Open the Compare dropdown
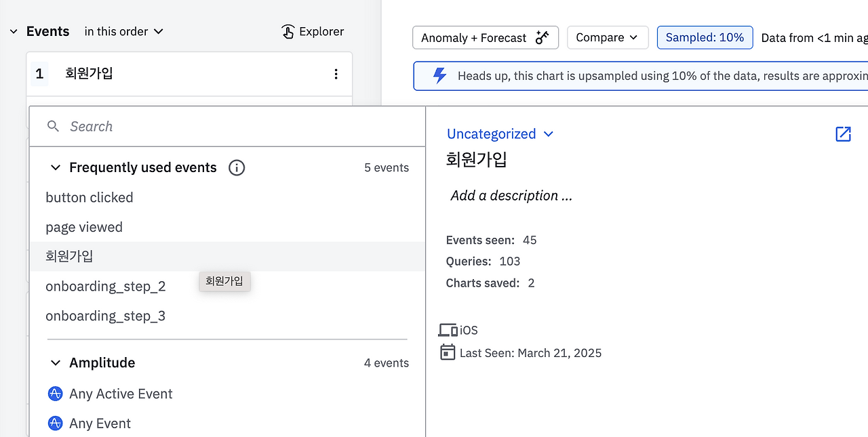 coord(607,38)
